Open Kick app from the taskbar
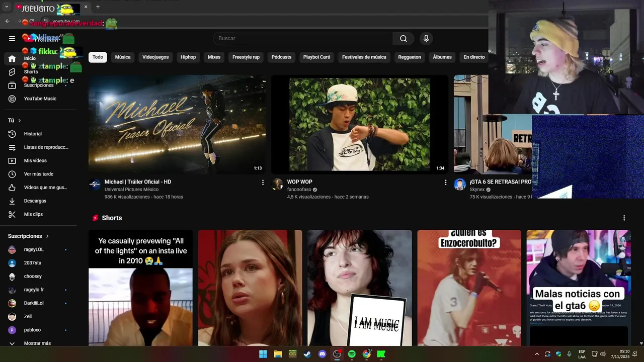The image size is (644, 362). click(381, 354)
